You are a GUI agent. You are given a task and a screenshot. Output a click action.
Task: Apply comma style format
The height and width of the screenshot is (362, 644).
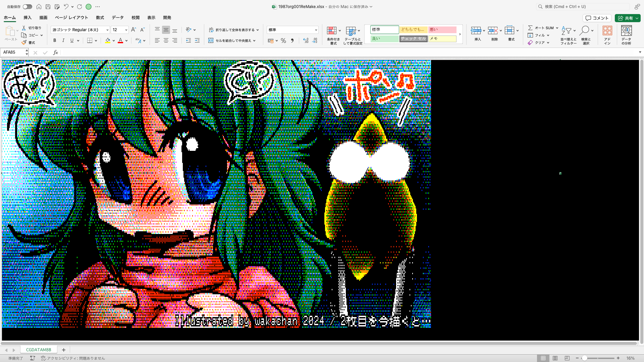coord(292,41)
